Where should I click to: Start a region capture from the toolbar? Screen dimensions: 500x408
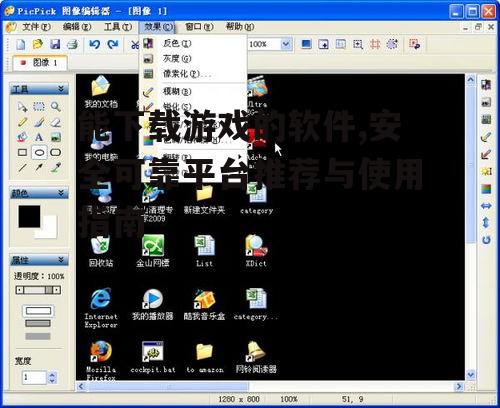coord(358,44)
